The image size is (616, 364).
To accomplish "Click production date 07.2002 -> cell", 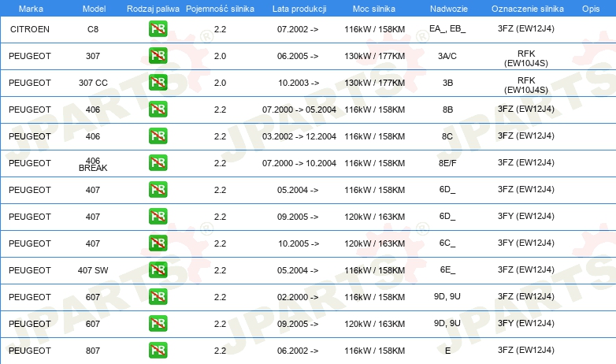I will click(298, 29).
